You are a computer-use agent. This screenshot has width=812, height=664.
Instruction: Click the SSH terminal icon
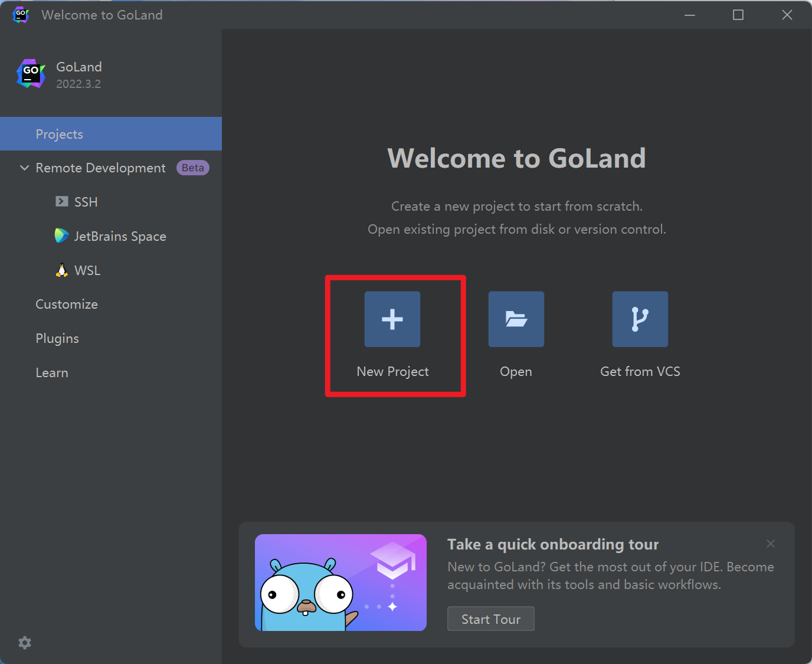click(x=62, y=201)
